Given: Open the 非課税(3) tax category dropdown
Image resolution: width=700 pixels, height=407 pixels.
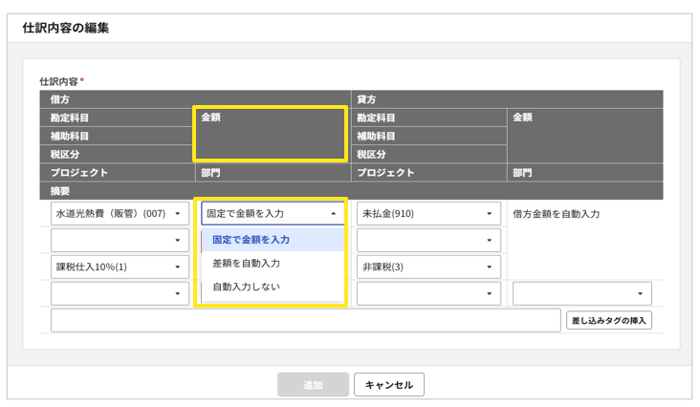Looking at the screenshot, I should pyautogui.click(x=427, y=267).
